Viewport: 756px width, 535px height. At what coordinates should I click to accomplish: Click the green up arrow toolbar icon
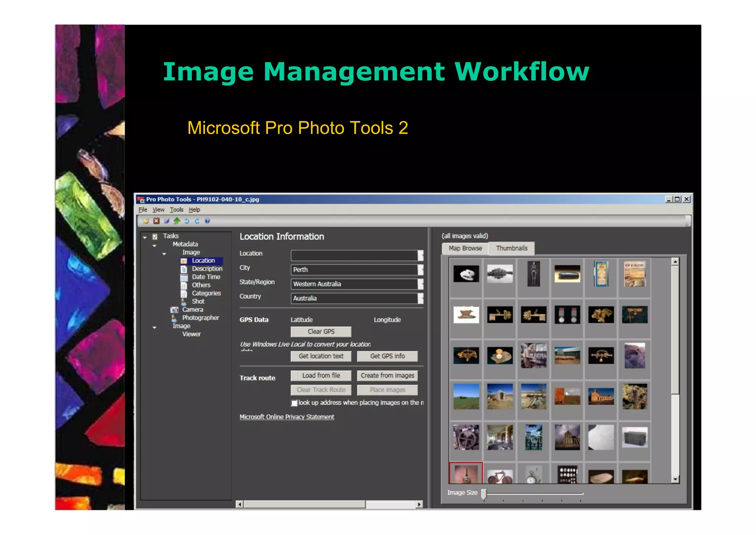(x=177, y=221)
